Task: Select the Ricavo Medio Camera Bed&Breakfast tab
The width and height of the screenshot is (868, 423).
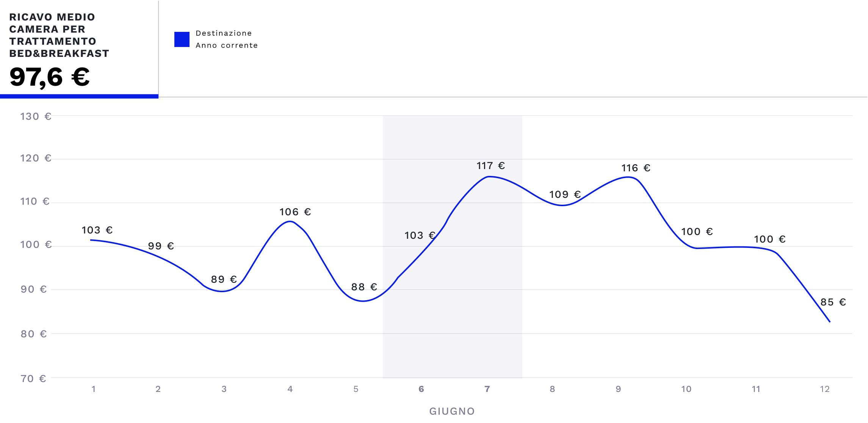Action: click(x=79, y=49)
